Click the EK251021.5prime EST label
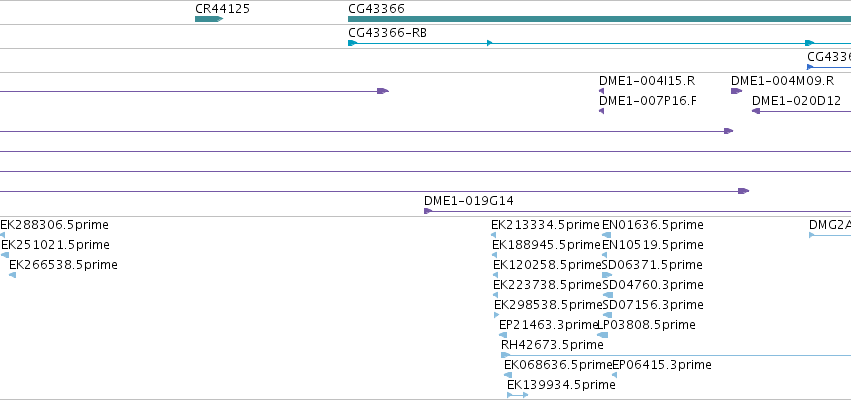The width and height of the screenshot is (851, 400). 55,245
